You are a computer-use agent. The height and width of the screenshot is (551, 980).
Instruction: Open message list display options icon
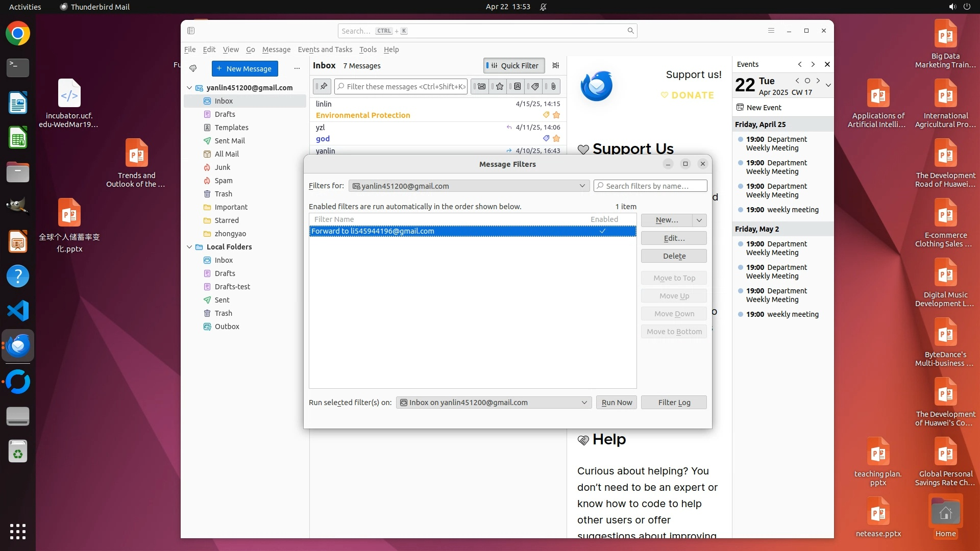pyautogui.click(x=556, y=65)
